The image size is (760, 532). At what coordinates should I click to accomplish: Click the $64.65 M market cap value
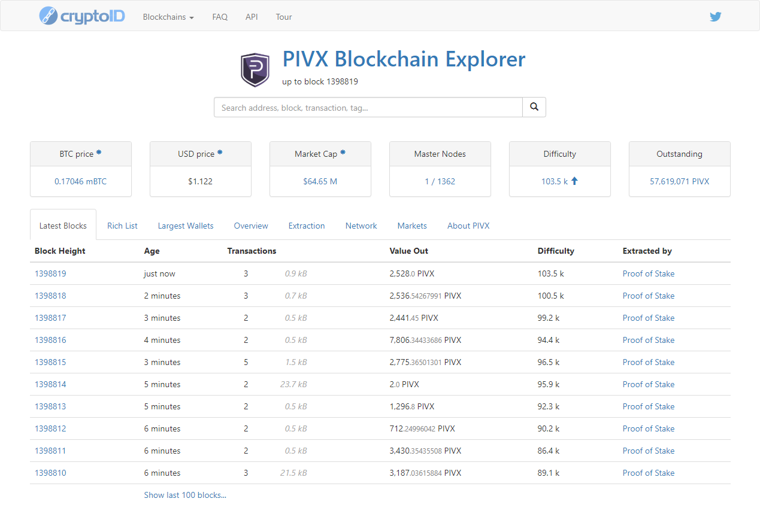[x=320, y=181]
